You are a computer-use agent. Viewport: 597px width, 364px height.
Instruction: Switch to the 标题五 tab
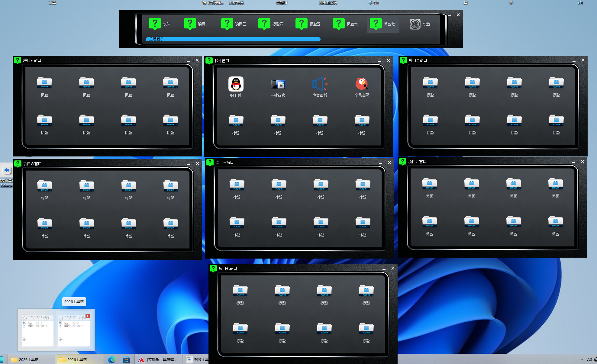click(308, 24)
